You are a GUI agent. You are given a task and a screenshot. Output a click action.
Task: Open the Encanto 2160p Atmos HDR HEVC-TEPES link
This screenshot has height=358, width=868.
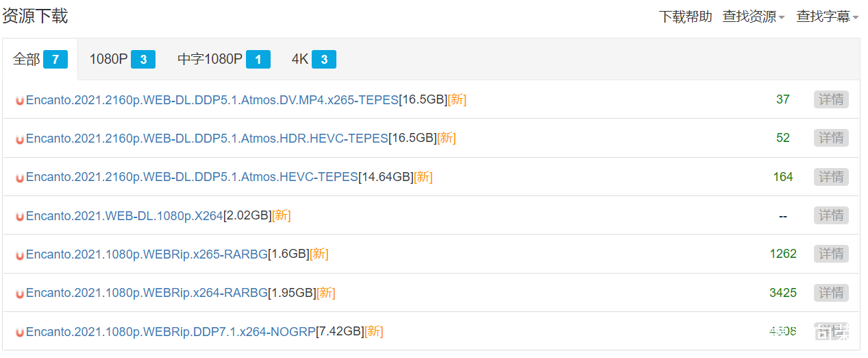pyautogui.click(x=207, y=138)
